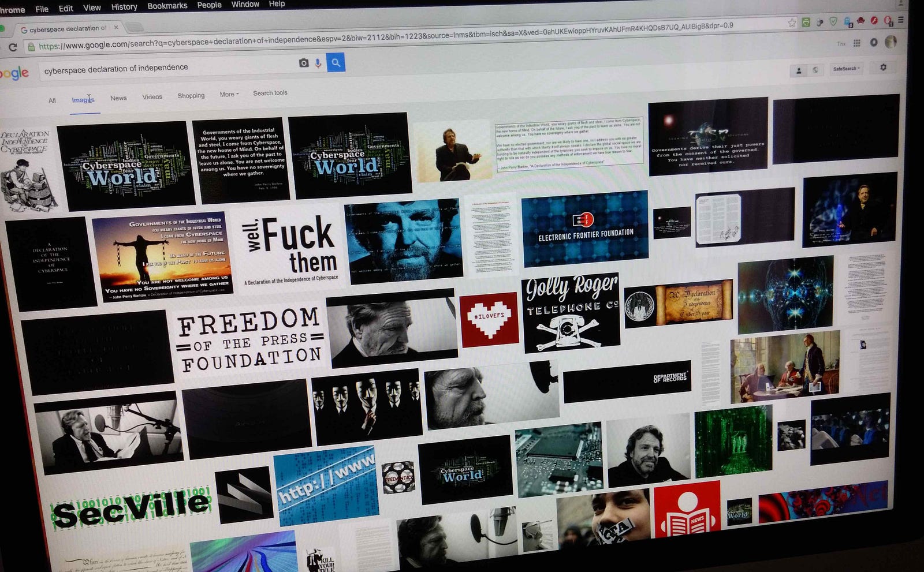This screenshot has height=572, width=924.
Task: Open the File menu
Action: coord(42,9)
